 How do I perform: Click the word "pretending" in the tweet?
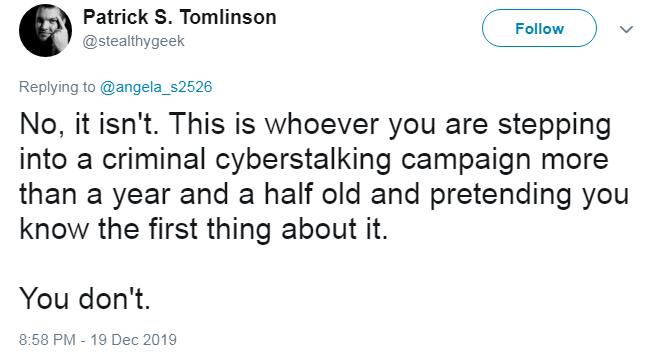501,195
